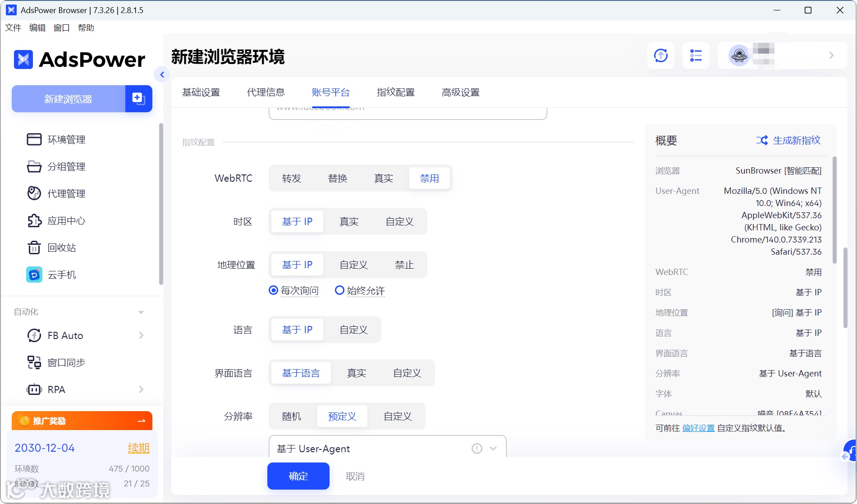Click the 确定 button
Screen dimensions: 857x504
click(298, 476)
